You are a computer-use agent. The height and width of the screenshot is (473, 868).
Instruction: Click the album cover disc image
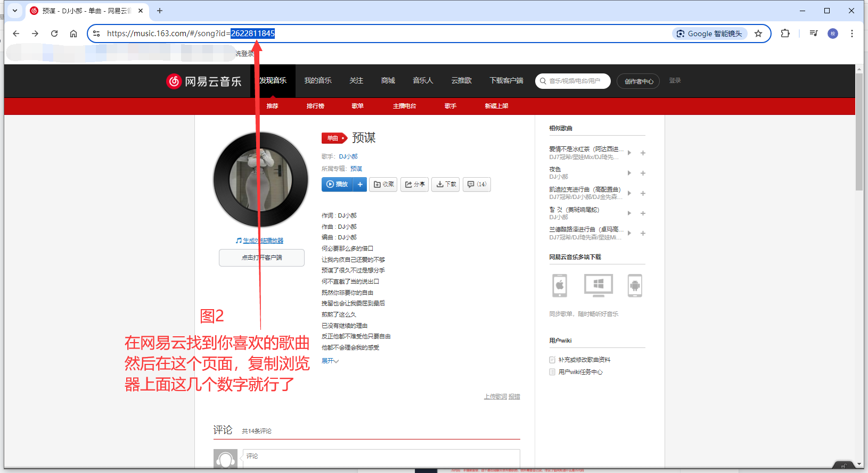click(x=261, y=180)
